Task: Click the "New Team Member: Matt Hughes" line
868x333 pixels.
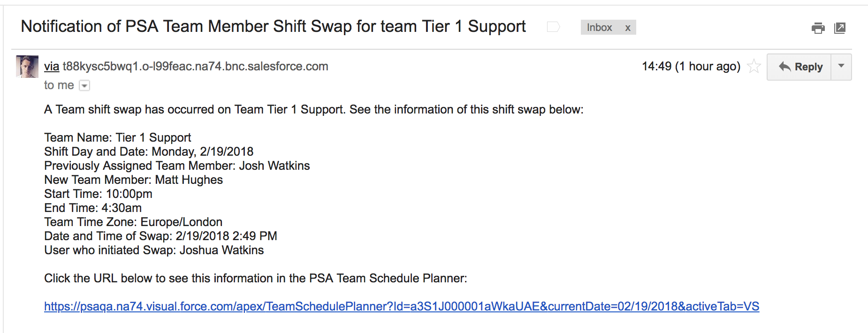Action: (x=133, y=180)
